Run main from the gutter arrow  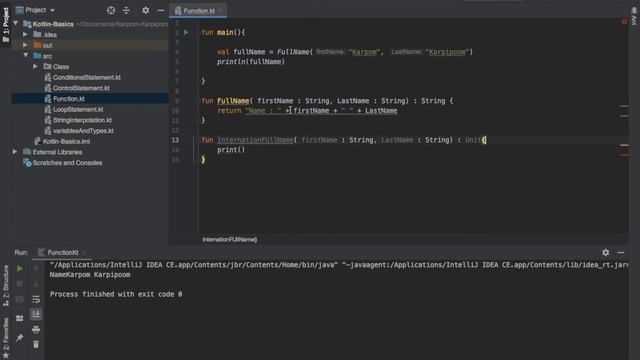pyautogui.click(x=186, y=32)
